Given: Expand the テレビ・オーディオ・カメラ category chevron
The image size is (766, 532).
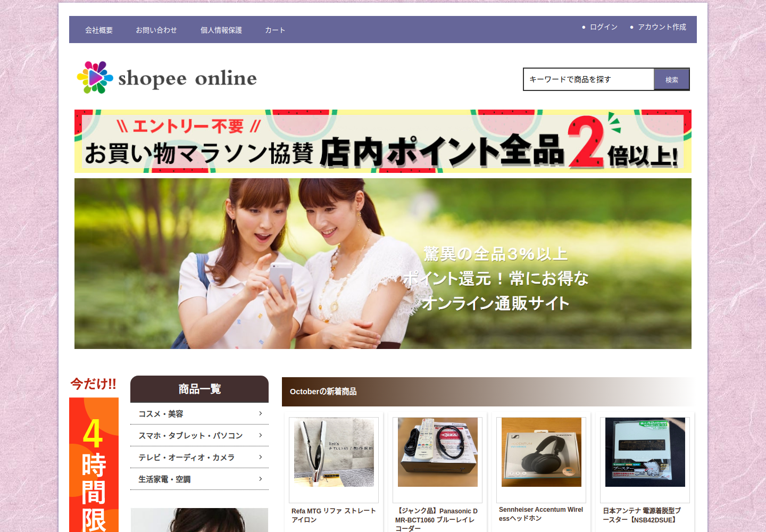Looking at the screenshot, I should click(x=260, y=457).
